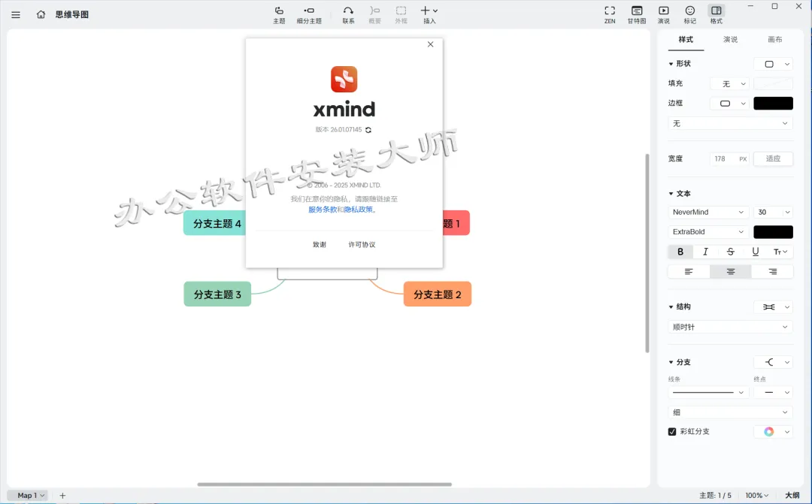
Task: Add a summary (概要)
Action: click(x=375, y=15)
